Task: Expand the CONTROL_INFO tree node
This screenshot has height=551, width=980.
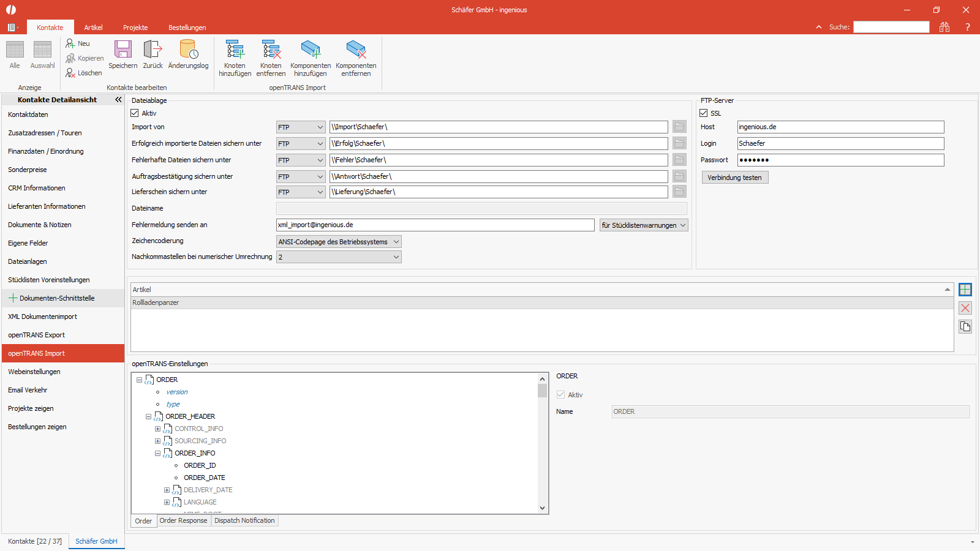Action: [157, 429]
